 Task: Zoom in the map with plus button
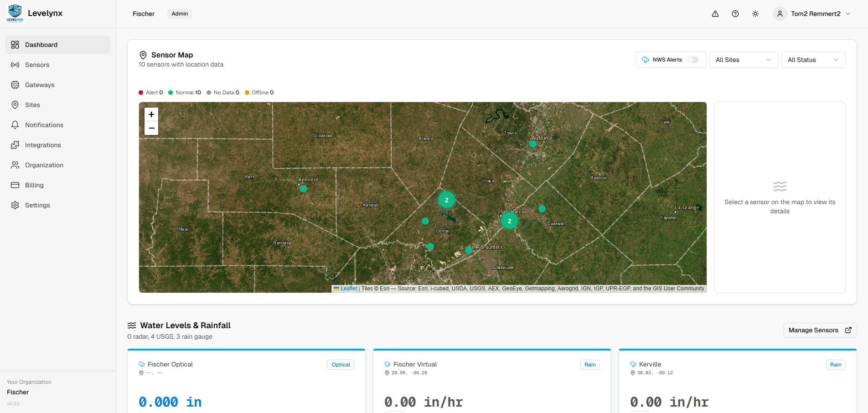click(151, 114)
